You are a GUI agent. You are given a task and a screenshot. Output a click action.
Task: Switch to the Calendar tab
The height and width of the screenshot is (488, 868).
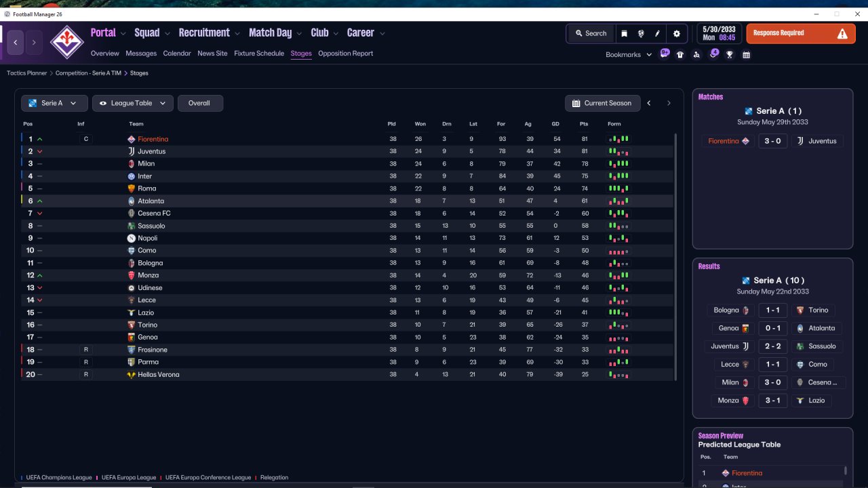pyautogui.click(x=177, y=54)
